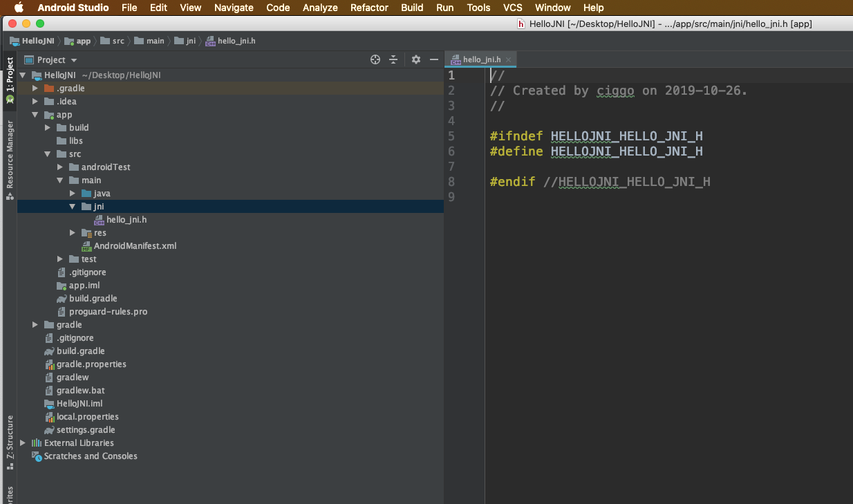Select Scratches and Consoles node
The width and height of the screenshot is (853, 504).
[x=84, y=456]
